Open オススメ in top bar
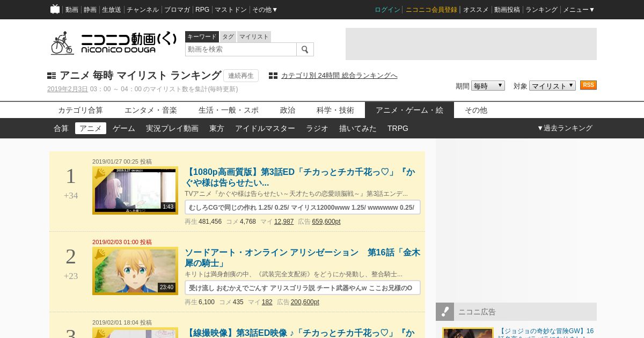 pyautogui.click(x=476, y=10)
